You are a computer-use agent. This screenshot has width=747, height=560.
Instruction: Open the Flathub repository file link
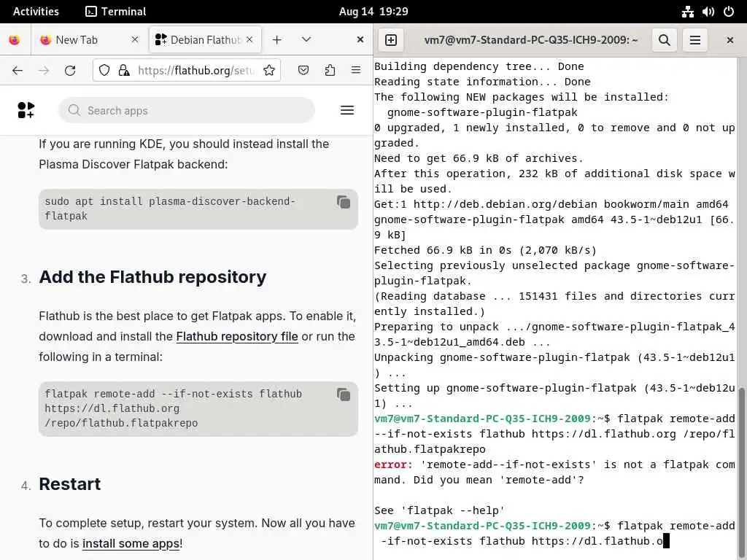click(237, 337)
